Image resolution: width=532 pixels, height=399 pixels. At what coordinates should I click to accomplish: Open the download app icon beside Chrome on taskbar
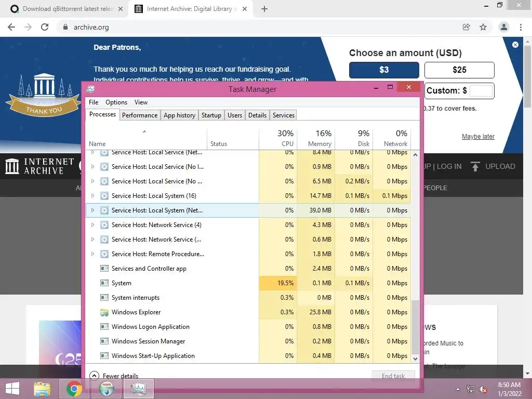(x=107, y=389)
